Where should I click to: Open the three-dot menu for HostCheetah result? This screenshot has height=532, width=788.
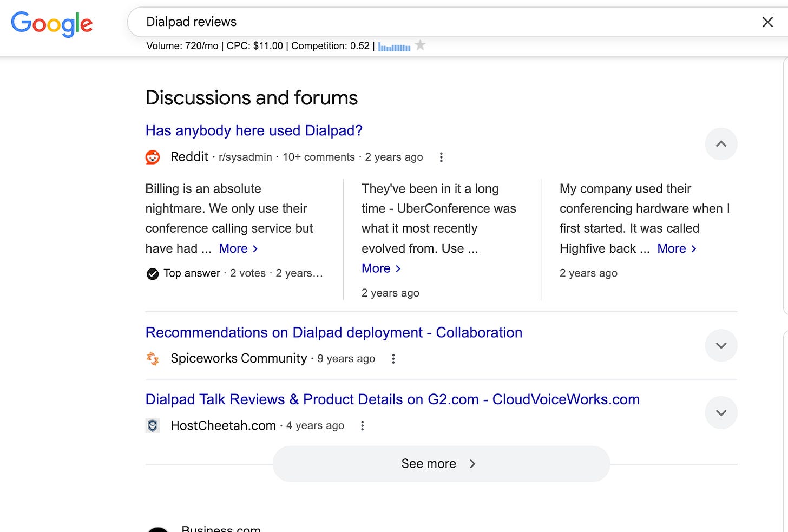(363, 425)
